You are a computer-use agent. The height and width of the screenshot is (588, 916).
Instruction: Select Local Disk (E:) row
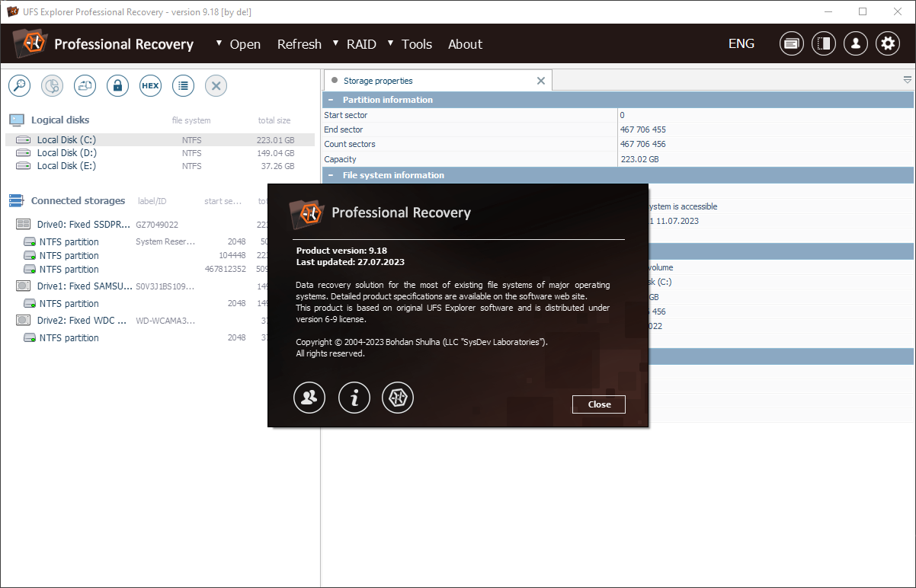(160, 166)
